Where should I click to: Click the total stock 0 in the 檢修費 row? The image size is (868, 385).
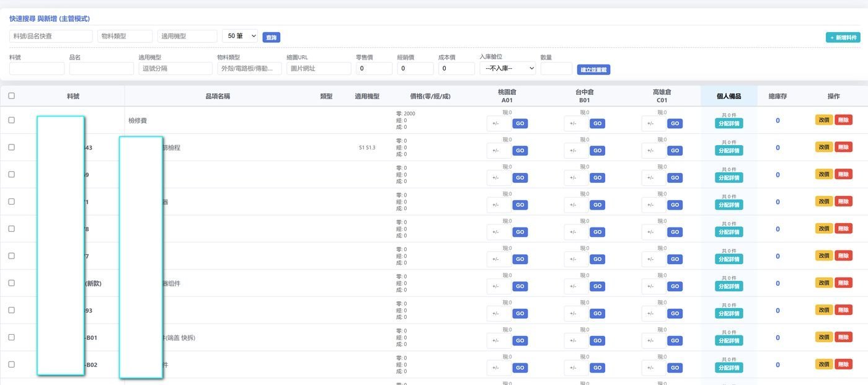click(x=777, y=120)
